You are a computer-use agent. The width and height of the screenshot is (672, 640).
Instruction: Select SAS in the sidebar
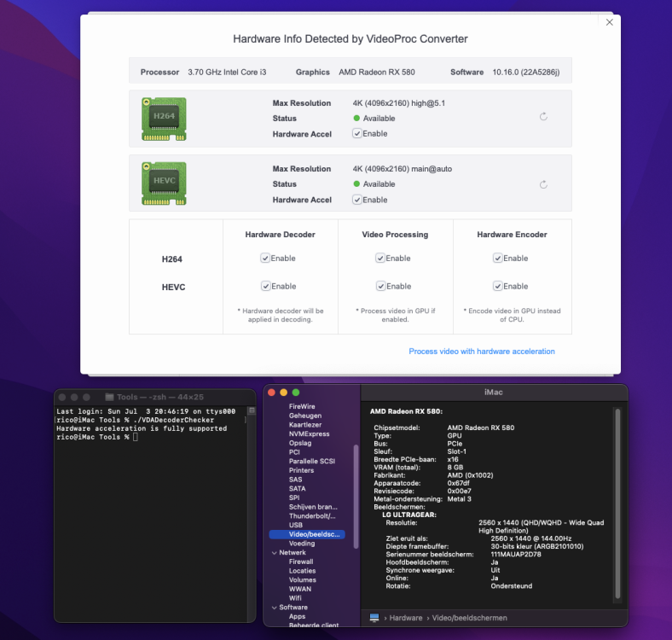pyautogui.click(x=295, y=480)
